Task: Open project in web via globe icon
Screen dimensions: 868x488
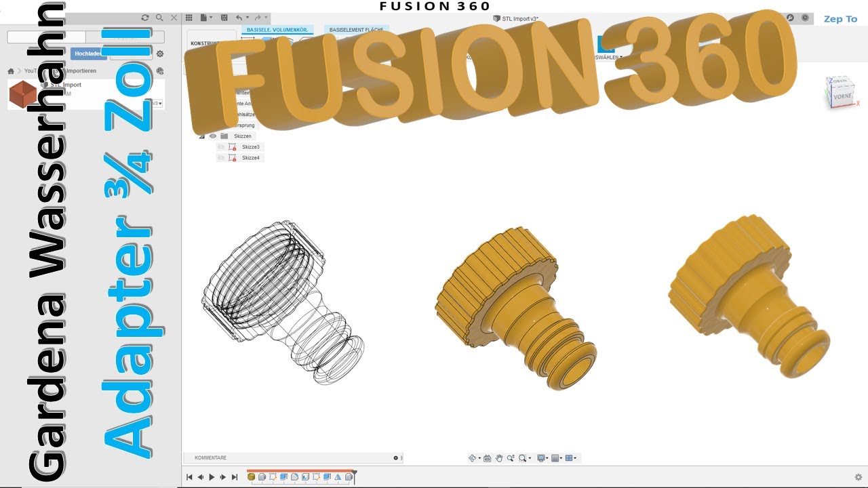Action: [160, 70]
